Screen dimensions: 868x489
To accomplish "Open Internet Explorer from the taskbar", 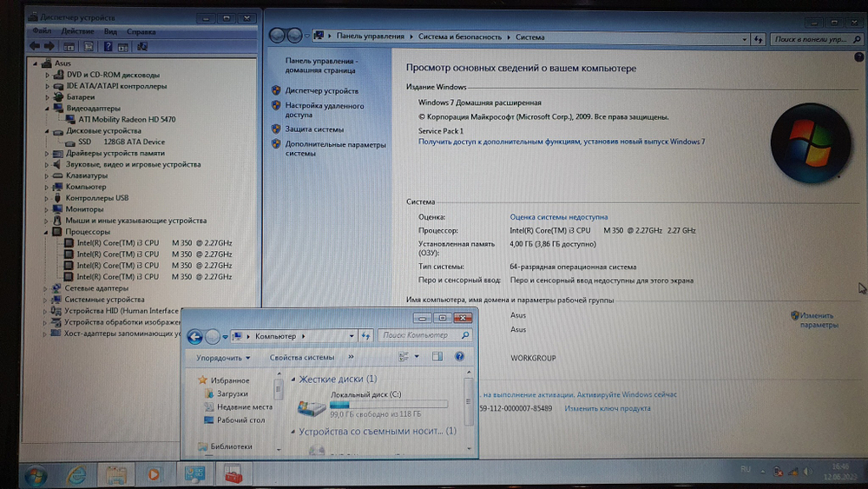I will (76, 474).
